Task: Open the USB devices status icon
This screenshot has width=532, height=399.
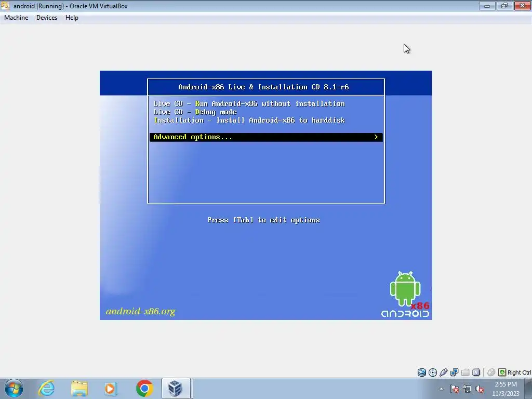Action: pyautogui.click(x=444, y=372)
